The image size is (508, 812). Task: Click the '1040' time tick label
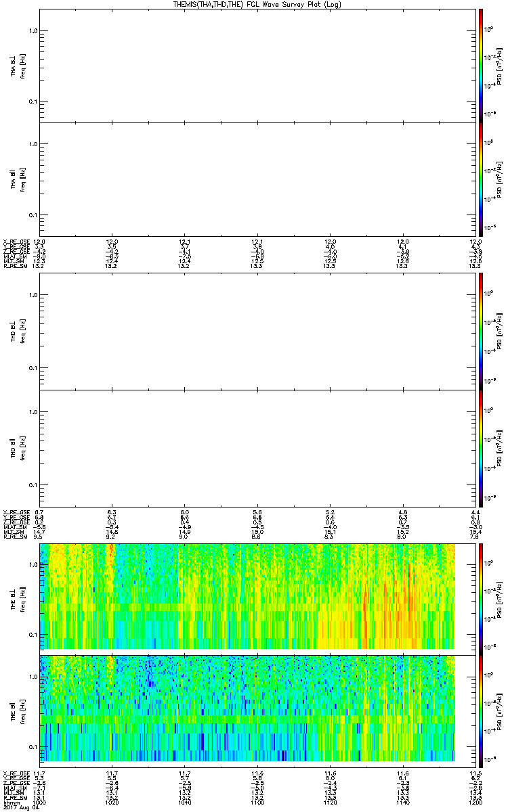pos(185,802)
